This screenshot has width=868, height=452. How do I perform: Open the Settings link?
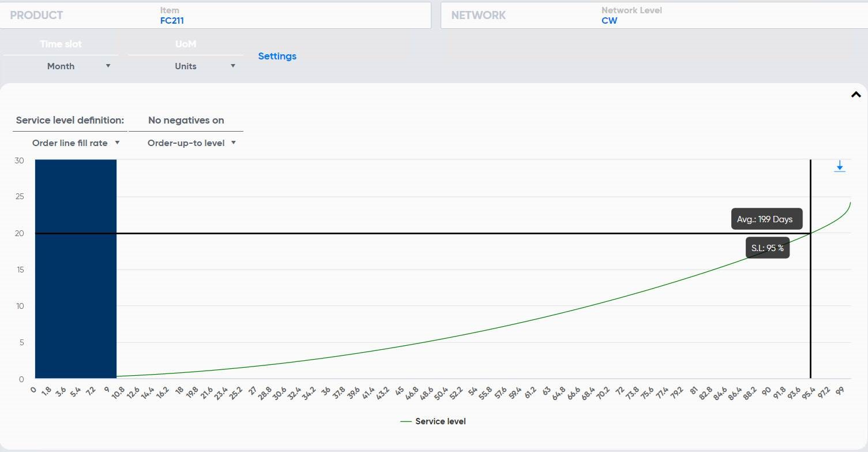[277, 57]
